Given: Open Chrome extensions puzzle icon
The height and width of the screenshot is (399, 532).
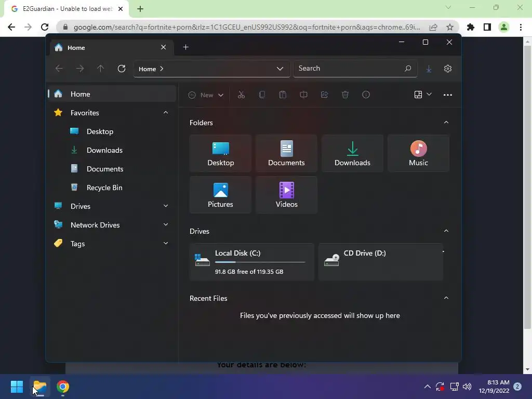Looking at the screenshot, I should (x=471, y=27).
